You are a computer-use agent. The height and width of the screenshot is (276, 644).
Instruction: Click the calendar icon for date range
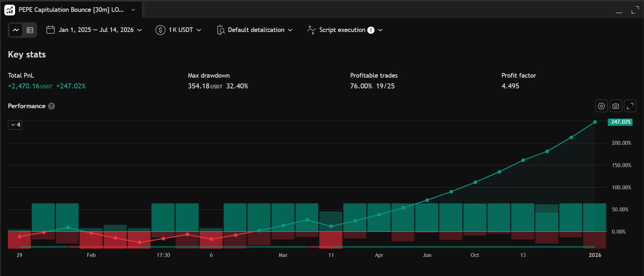50,30
